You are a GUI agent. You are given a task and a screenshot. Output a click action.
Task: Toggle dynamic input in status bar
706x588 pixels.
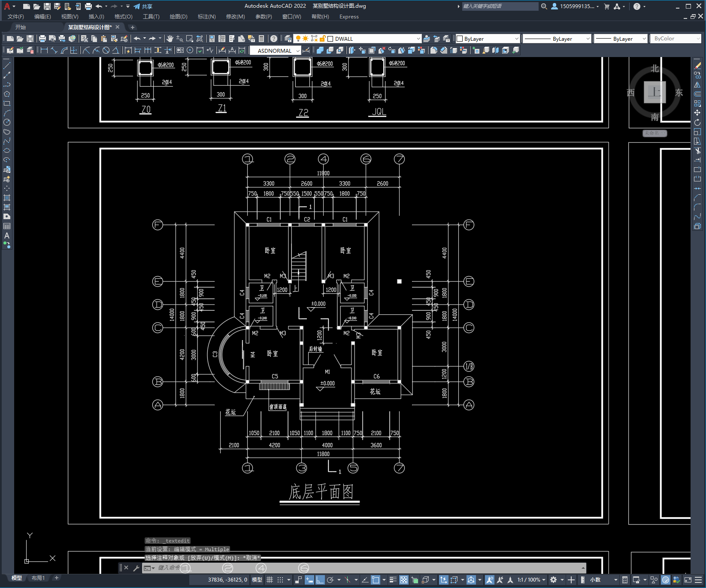point(309,580)
